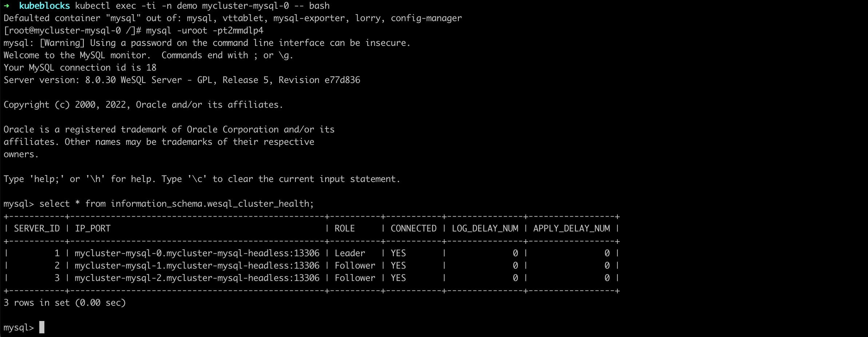Click the Server version line
Viewport: 868px width, 337px height.
(x=182, y=80)
